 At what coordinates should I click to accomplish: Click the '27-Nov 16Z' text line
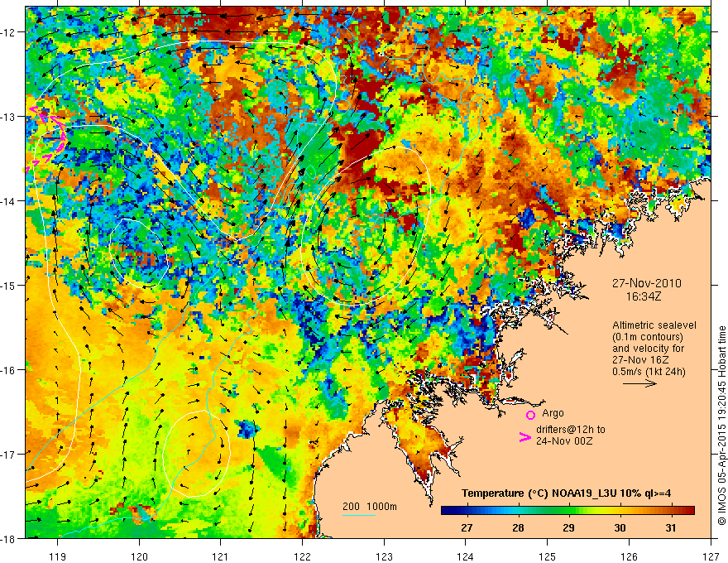(639, 360)
